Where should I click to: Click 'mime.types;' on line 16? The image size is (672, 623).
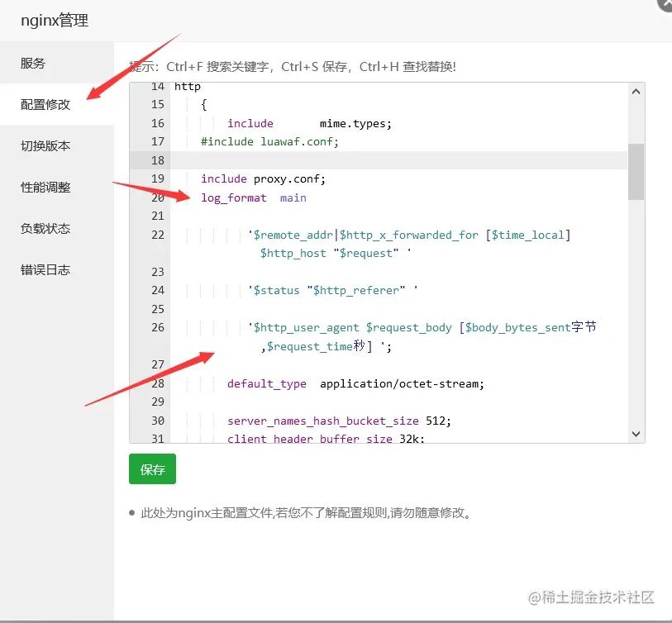point(355,124)
